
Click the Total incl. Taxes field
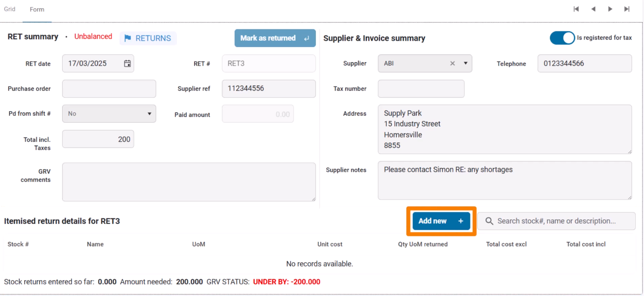[98, 139]
